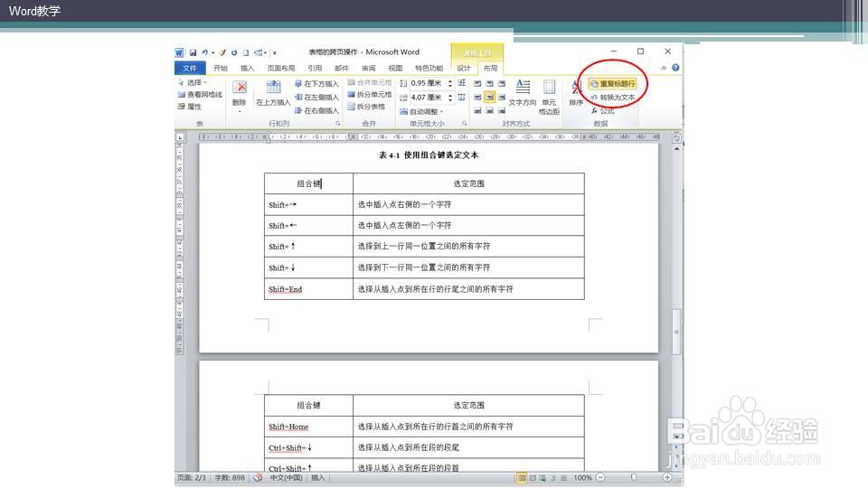Image resolution: width=868 pixels, height=488 pixels.
Task: Switch to 开始 Home tab
Action: click(x=221, y=68)
